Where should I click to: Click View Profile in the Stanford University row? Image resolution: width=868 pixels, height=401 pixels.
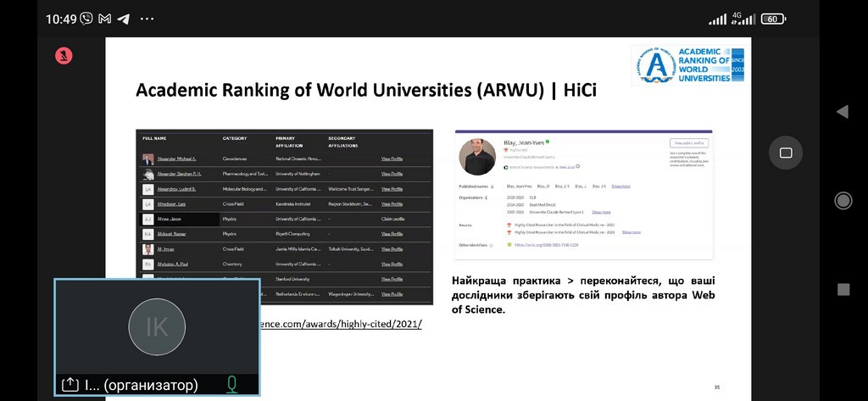pyautogui.click(x=392, y=280)
